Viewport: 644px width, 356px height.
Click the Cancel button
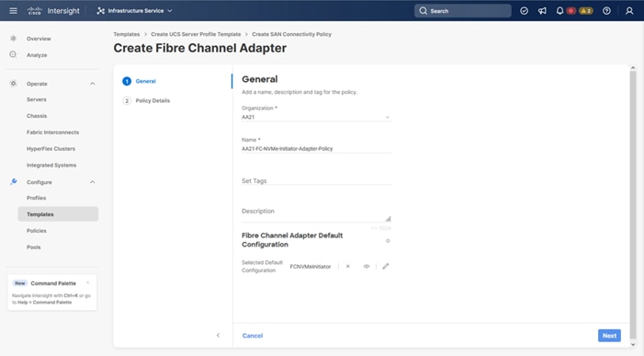coord(253,336)
